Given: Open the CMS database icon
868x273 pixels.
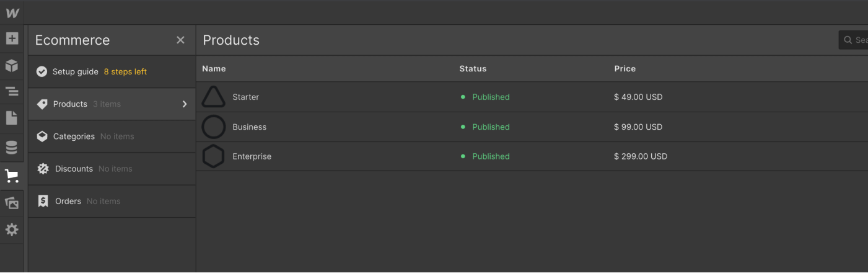Looking at the screenshot, I should tap(12, 148).
